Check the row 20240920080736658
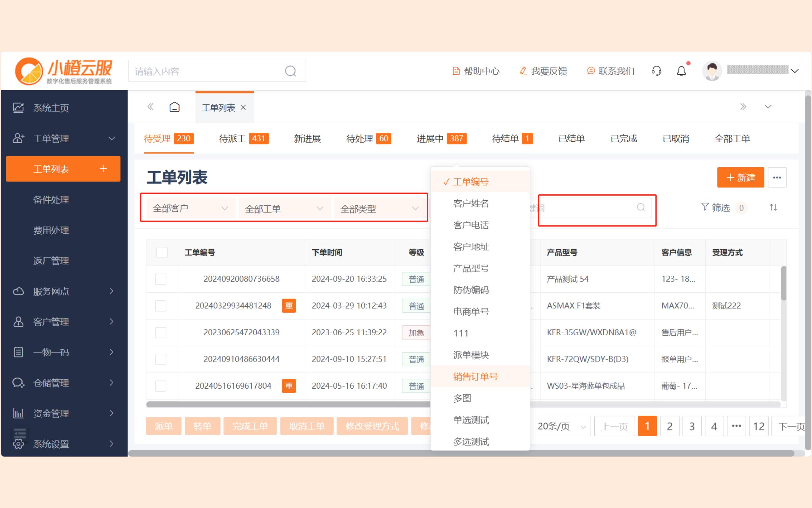812x508 pixels. [161, 279]
